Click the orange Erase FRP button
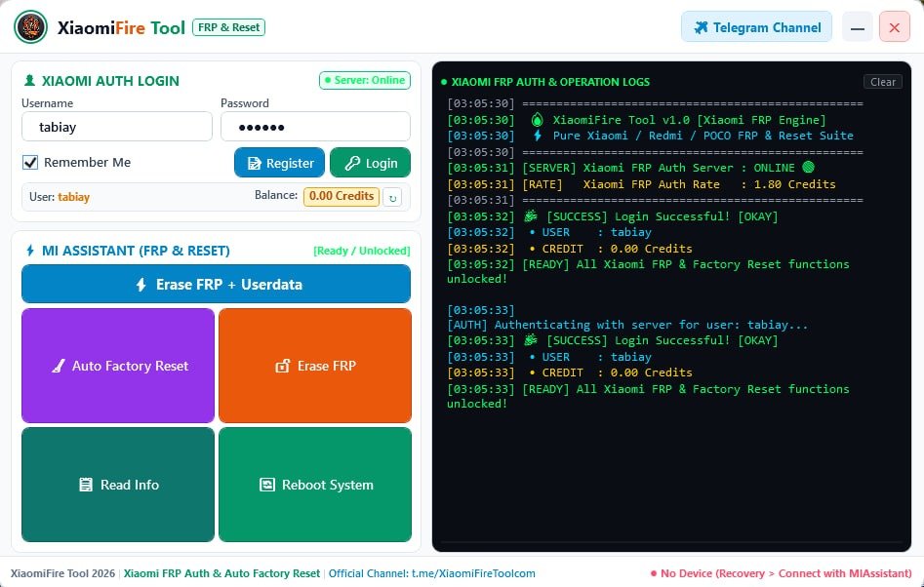Screen dimensions: 924x587 pyautogui.click(x=315, y=366)
